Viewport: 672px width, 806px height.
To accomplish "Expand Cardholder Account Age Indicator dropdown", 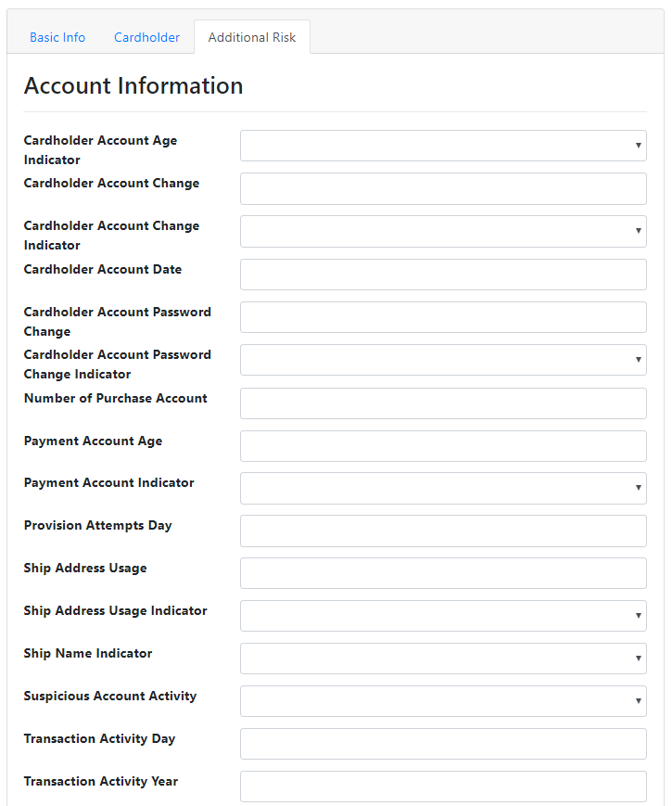I will tap(443, 146).
